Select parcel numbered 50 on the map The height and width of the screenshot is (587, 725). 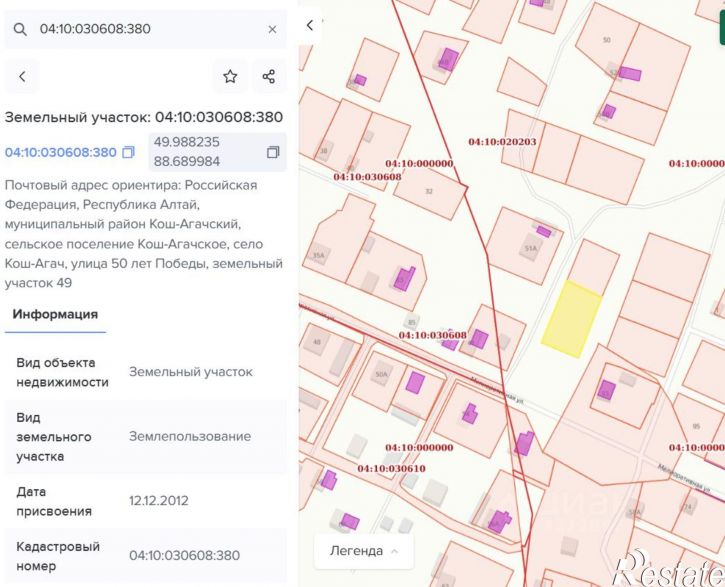[x=606, y=40]
